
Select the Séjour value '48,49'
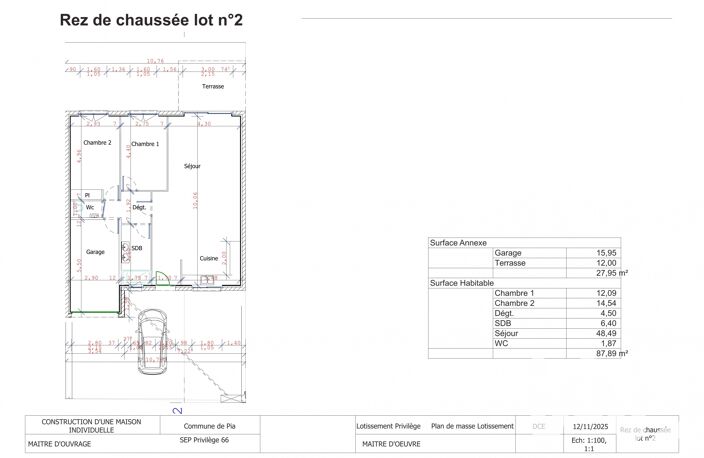pyautogui.click(x=606, y=334)
